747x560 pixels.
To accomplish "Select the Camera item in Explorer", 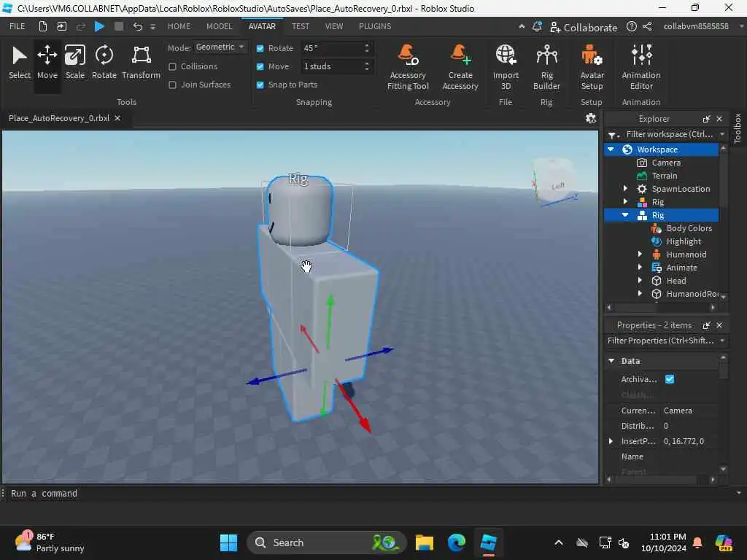I will tap(665, 163).
